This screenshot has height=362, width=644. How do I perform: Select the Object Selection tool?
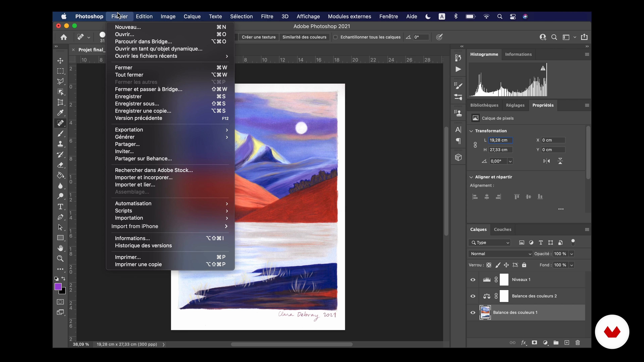point(60,92)
